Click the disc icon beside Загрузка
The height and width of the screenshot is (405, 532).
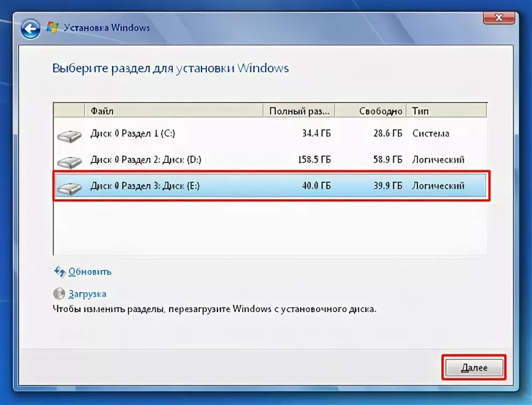pyautogui.click(x=59, y=294)
